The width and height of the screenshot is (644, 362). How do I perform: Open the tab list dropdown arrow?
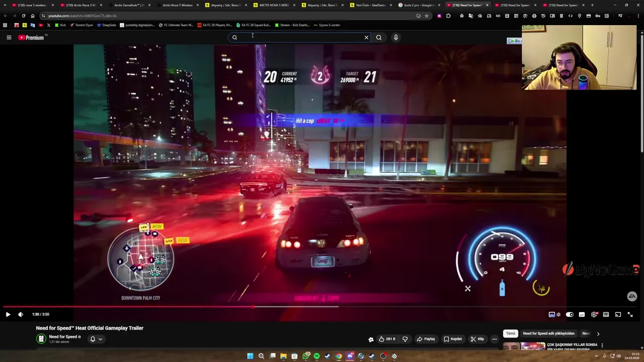(5, 5)
